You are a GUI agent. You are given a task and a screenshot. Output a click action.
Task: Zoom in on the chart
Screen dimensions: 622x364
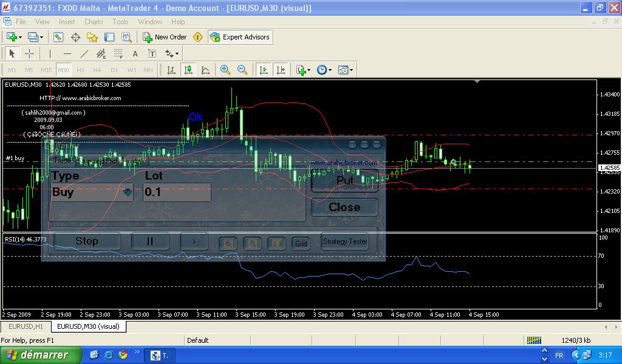click(225, 70)
